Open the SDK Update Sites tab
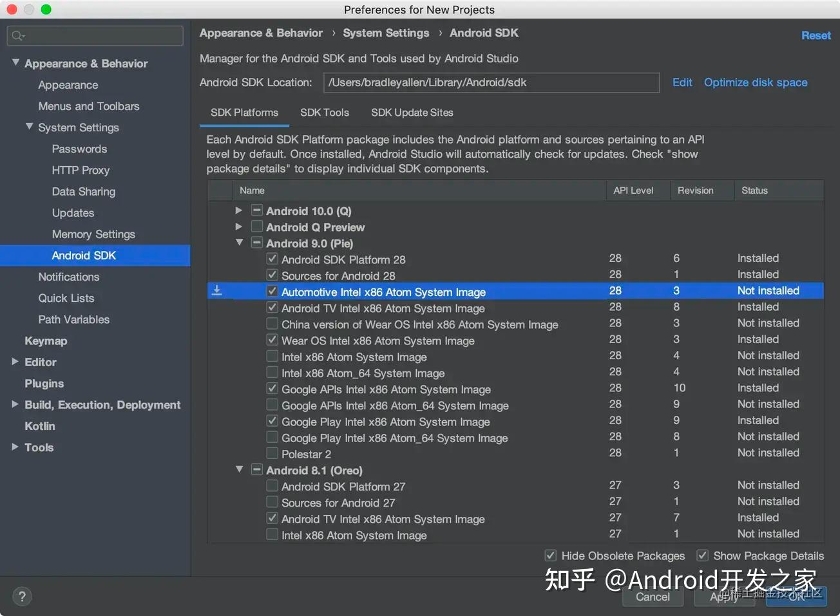Viewport: 840px width, 616px height. pyautogui.click(x=412, y=112)
